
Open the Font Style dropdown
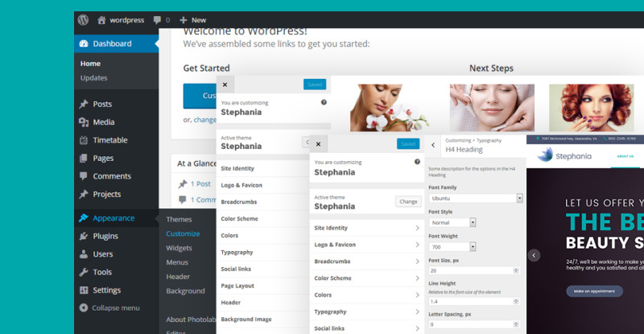452,223
